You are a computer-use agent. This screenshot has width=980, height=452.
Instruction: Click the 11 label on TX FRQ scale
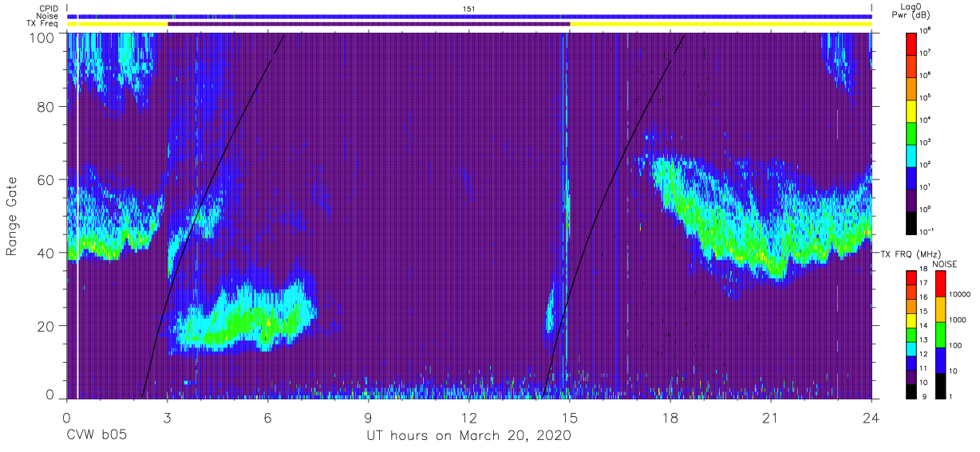click(923, 368)
